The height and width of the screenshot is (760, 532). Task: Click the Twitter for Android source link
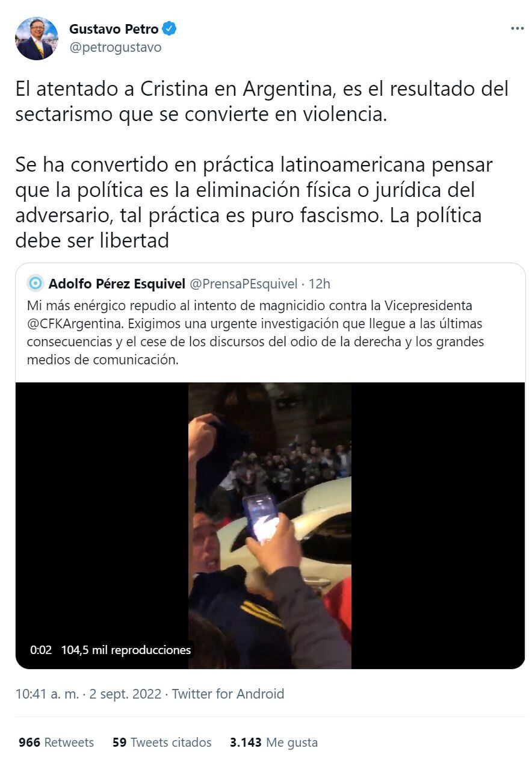point(228,694)
